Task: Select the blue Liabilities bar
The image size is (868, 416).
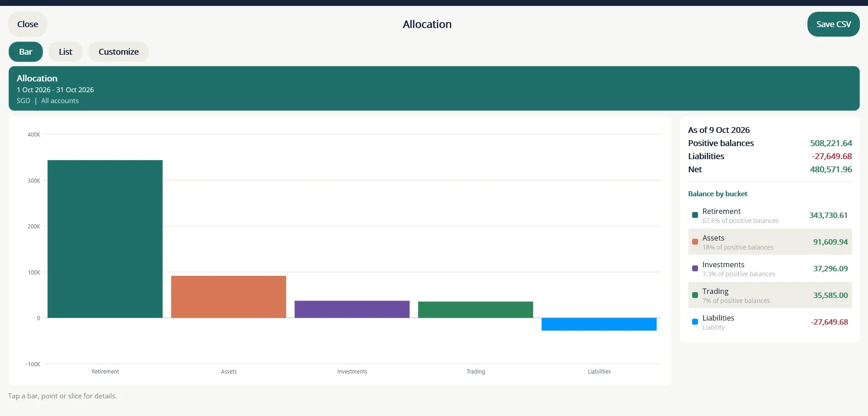Action: tap(599, 324)
